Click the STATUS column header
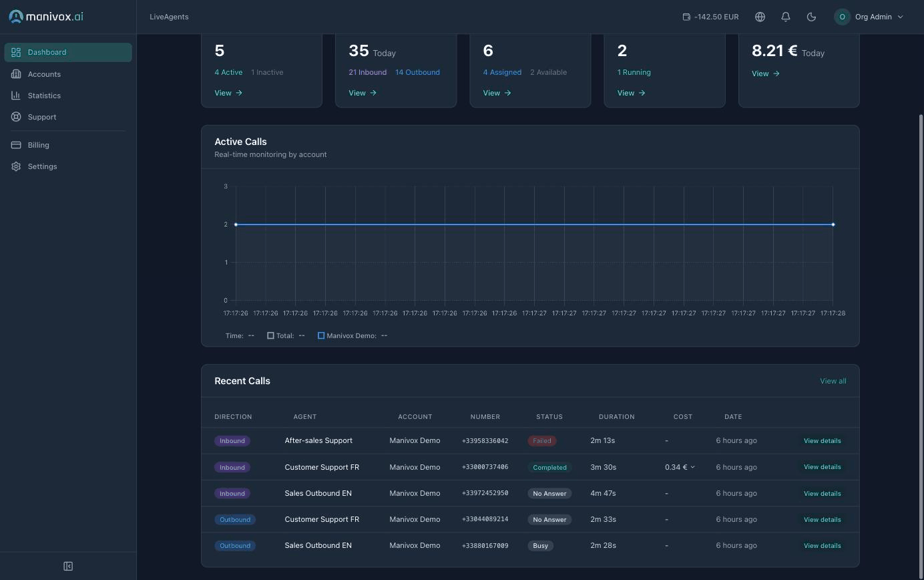Viewport: 924px width, 580px height. (549, 416)
